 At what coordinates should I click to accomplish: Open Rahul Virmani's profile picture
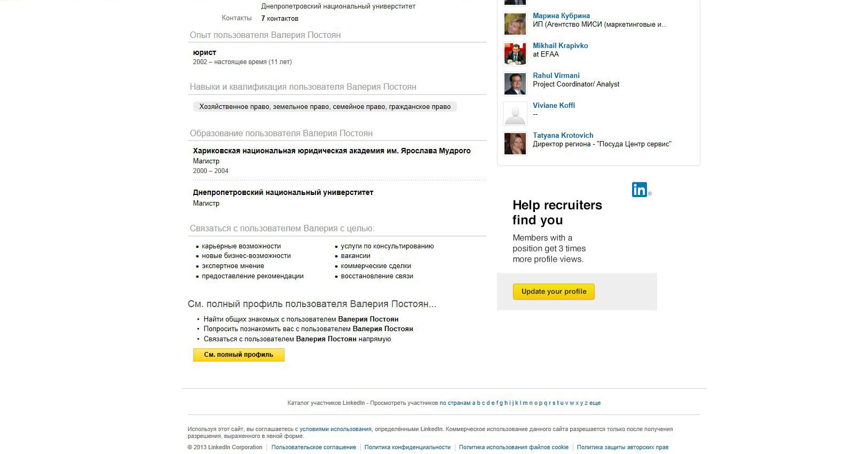point(515,84)
